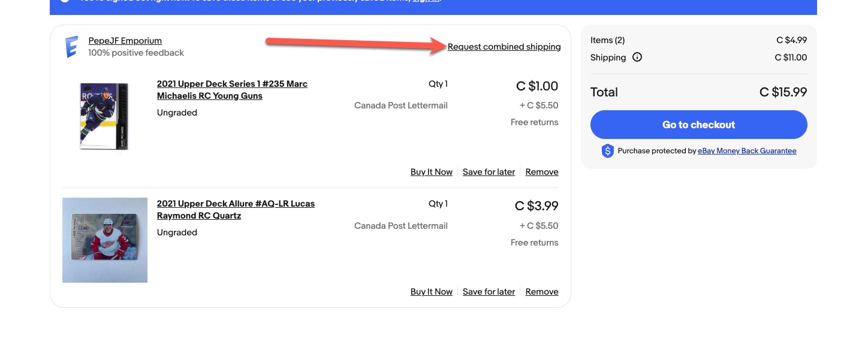
Task: View the Lucas Raymond card thumbnail
Action: tap(105, 240)
